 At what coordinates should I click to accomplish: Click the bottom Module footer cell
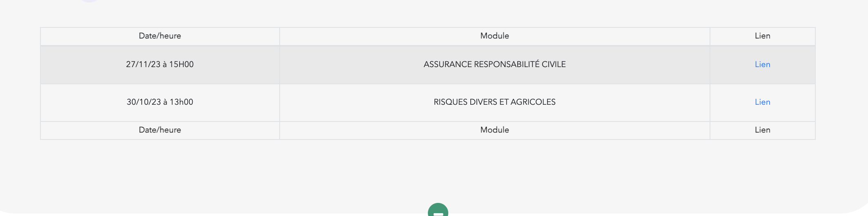494,130
